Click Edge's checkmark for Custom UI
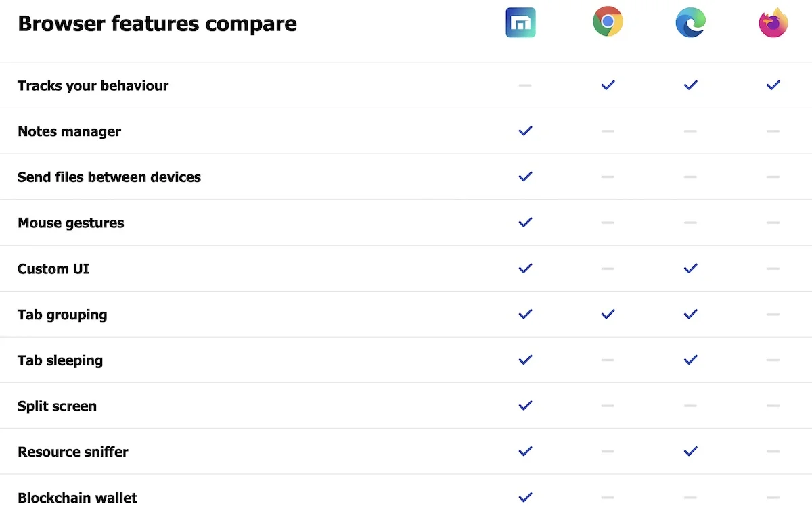The height and width of the screenshot is (512, 812). click(x=690, y=269)
